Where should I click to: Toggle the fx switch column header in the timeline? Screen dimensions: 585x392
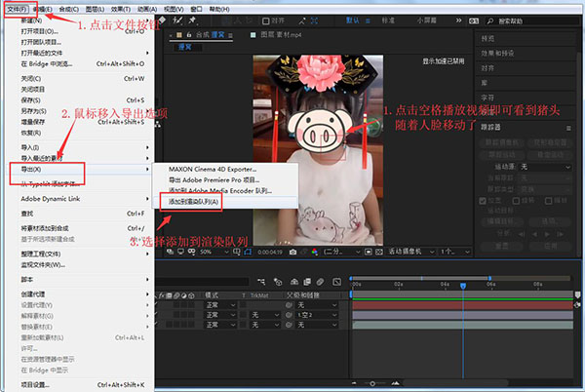click(162, 295)
